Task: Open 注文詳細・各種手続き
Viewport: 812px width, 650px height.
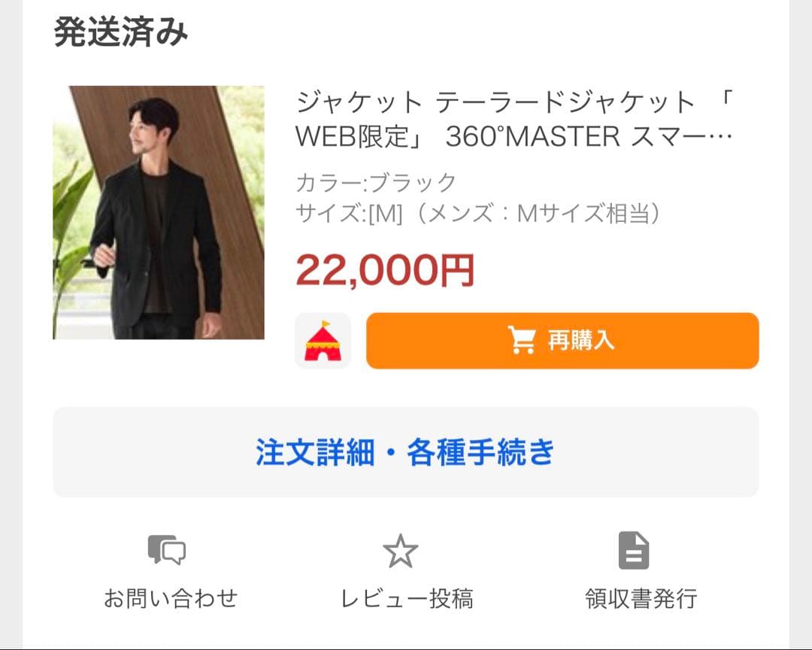Action: [406, 452]
